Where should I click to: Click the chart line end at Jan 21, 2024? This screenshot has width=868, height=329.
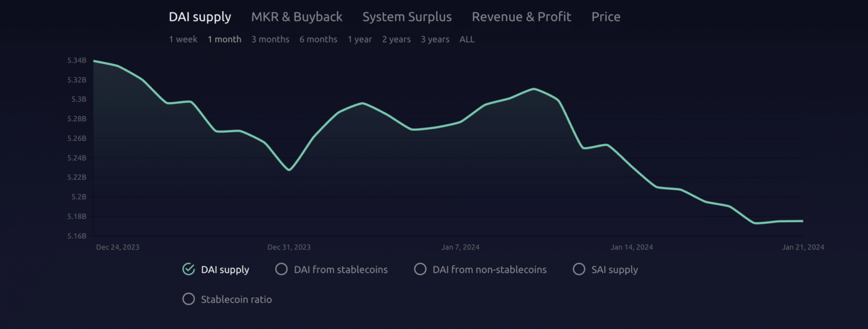tap(802, 221)
